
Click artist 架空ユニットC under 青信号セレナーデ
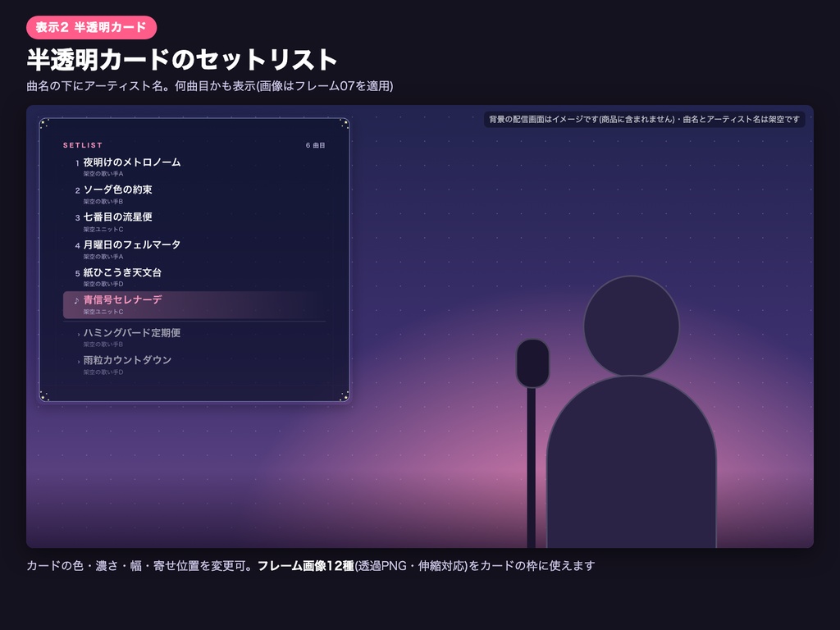pyautogui.click(x=103, y=312)
